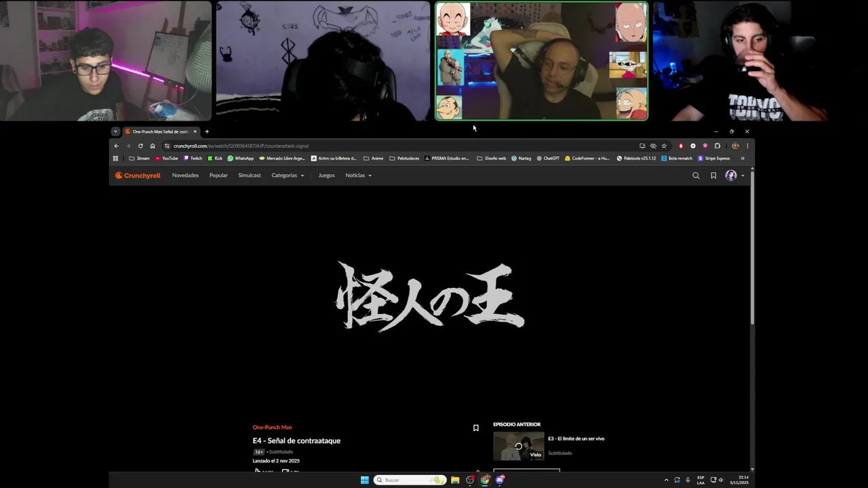
Task: Open a new browser tab
Action: click(x=207, y=131)
